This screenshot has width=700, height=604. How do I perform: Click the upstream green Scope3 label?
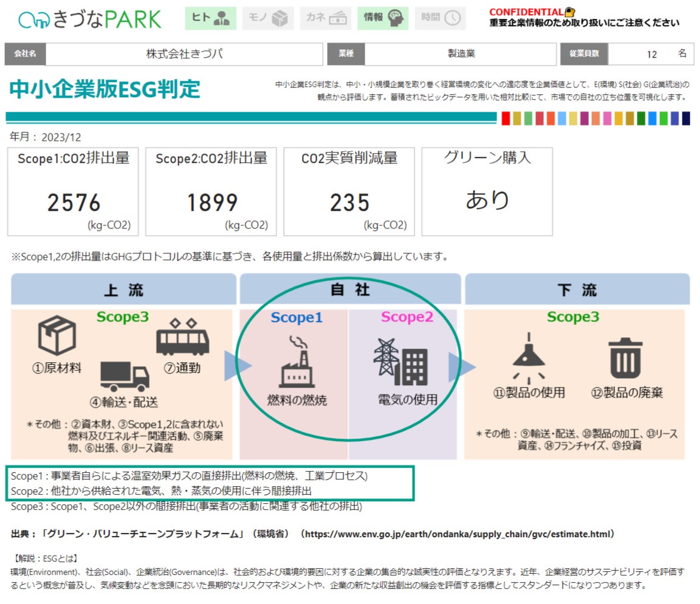pos(122,317)
